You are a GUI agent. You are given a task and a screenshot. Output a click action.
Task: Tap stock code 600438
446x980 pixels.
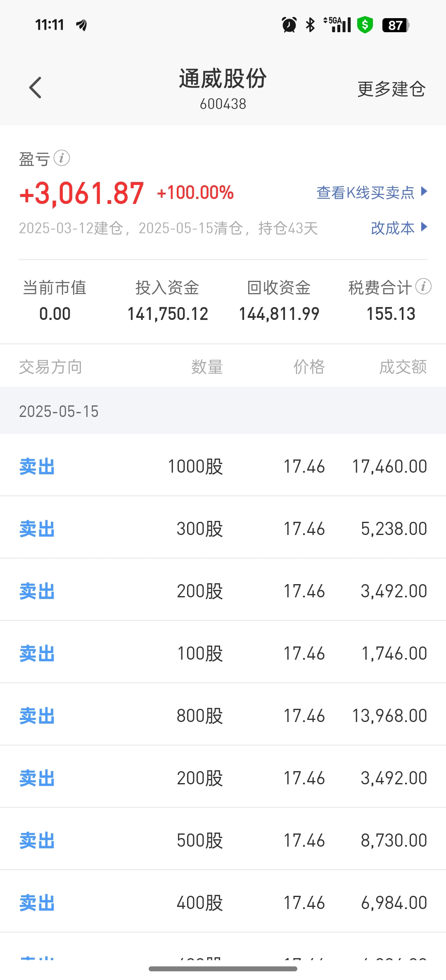coord(223,104)
